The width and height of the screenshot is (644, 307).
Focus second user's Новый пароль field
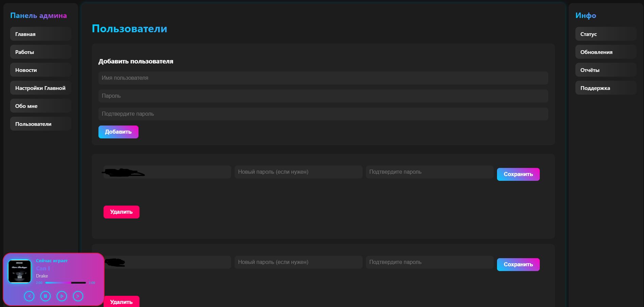298,262
